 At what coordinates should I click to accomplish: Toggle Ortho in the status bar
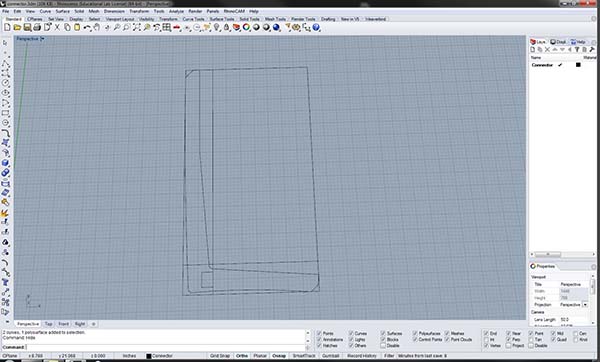(242, 356)
